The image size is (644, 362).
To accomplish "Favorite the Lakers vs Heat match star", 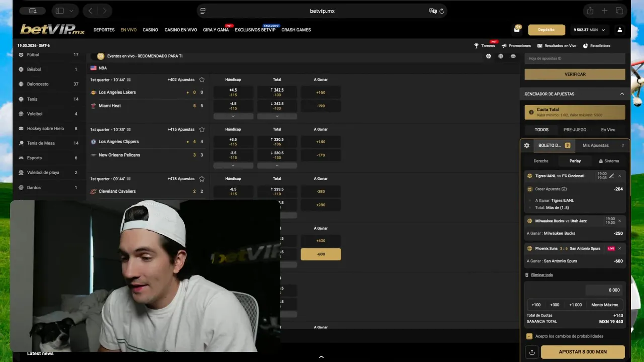I will 202,79.
